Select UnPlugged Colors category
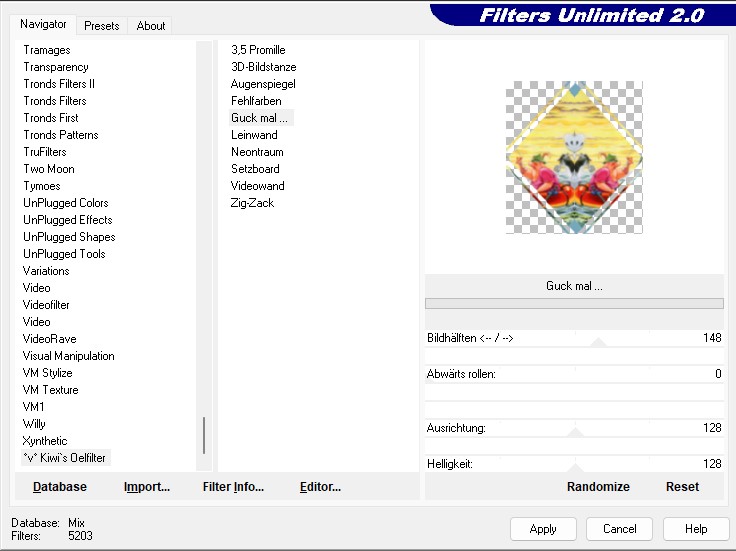Viewport: 736px width, 551px height. [x=66, y=203]
